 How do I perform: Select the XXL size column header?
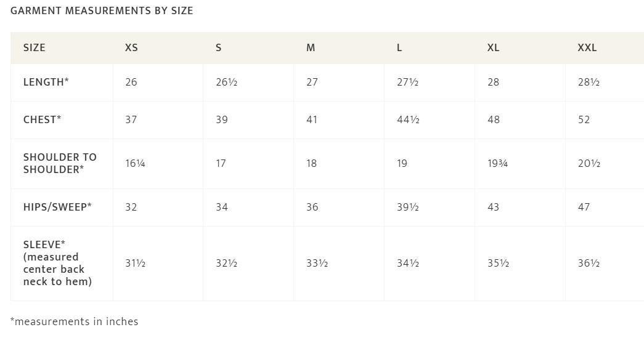coord(587,47)
